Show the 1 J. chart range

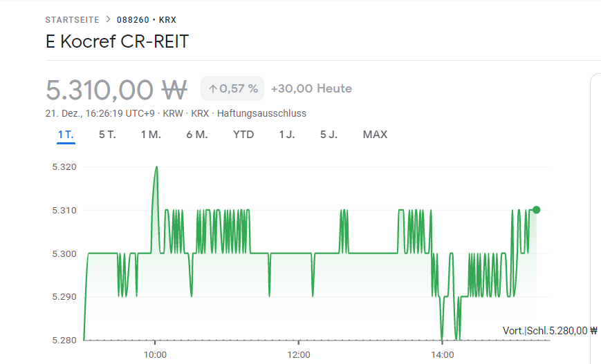tap(287, 135)
